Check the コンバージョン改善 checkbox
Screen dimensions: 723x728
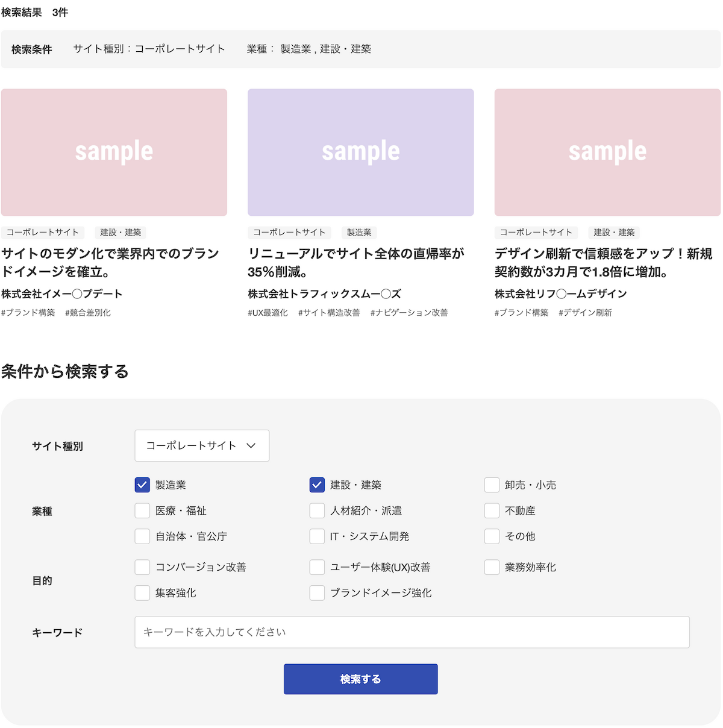pyautogui.click(x=142, y=567)
